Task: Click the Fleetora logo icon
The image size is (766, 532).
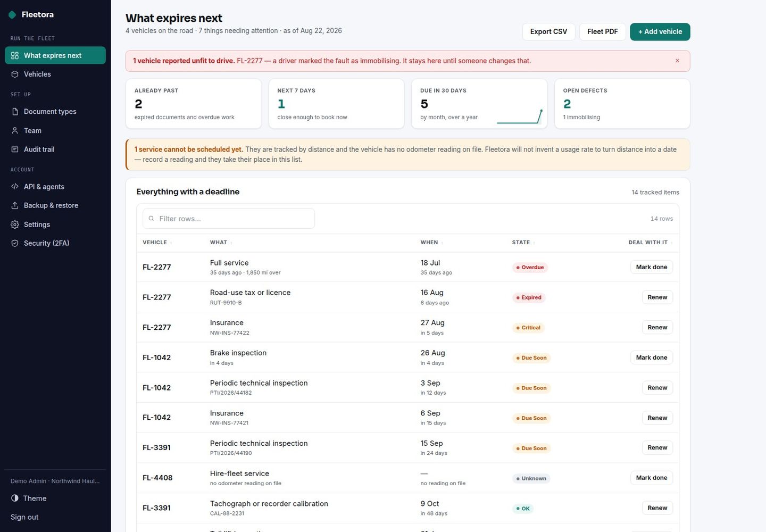Action: [13, 15]
